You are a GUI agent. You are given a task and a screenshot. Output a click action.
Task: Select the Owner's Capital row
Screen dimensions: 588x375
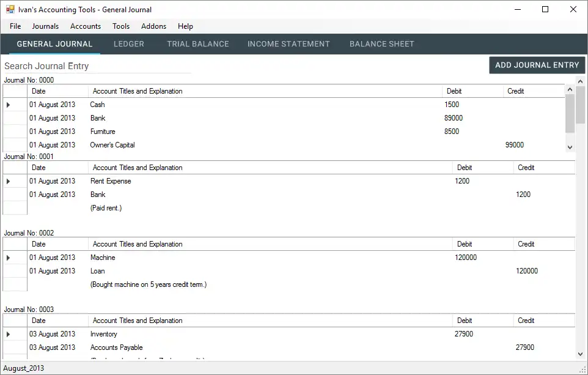(x=112, y=145)
